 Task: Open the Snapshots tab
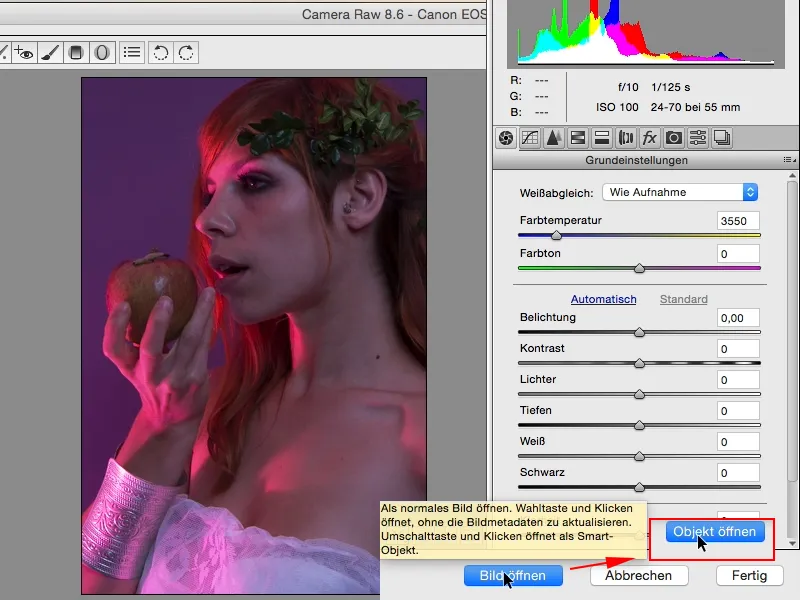pos(722,138)
